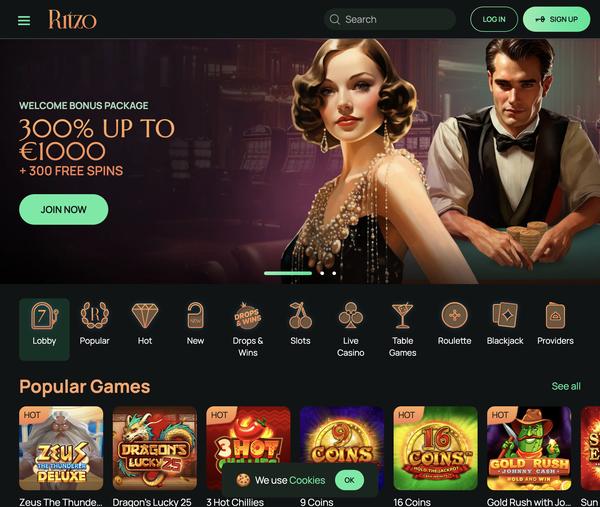Open the Hot diamond category

tap(145, 316)
